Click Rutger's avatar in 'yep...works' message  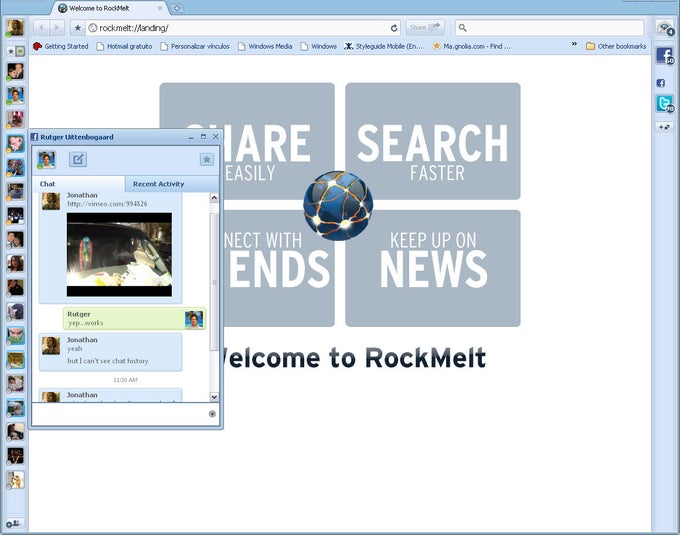[x=194, y=320]
